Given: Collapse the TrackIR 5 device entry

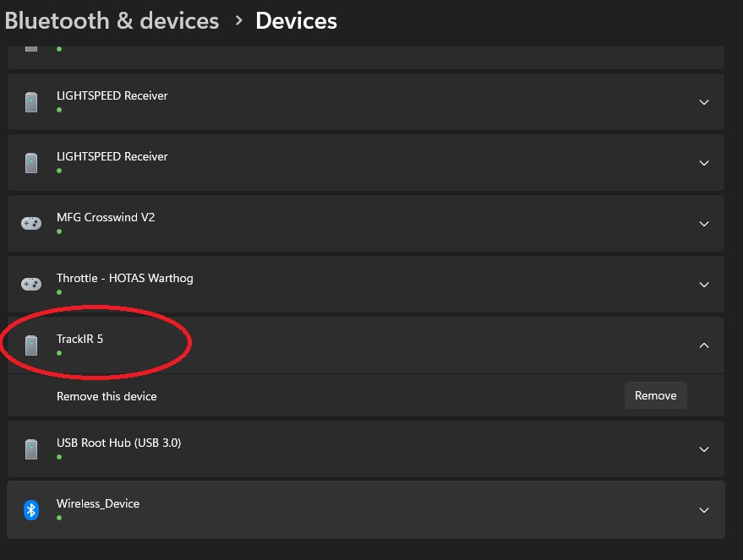Looking at the screenshot, I should (x=704, y=345).
